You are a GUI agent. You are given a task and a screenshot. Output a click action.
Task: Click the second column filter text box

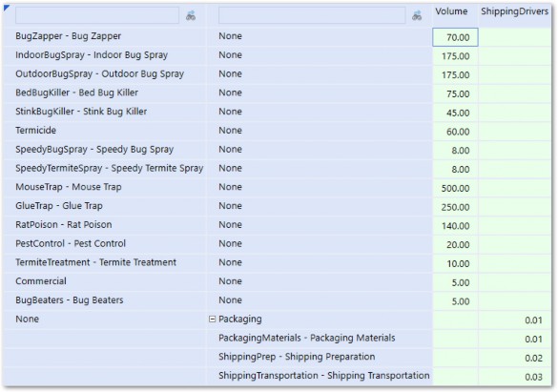click(312, 15)
